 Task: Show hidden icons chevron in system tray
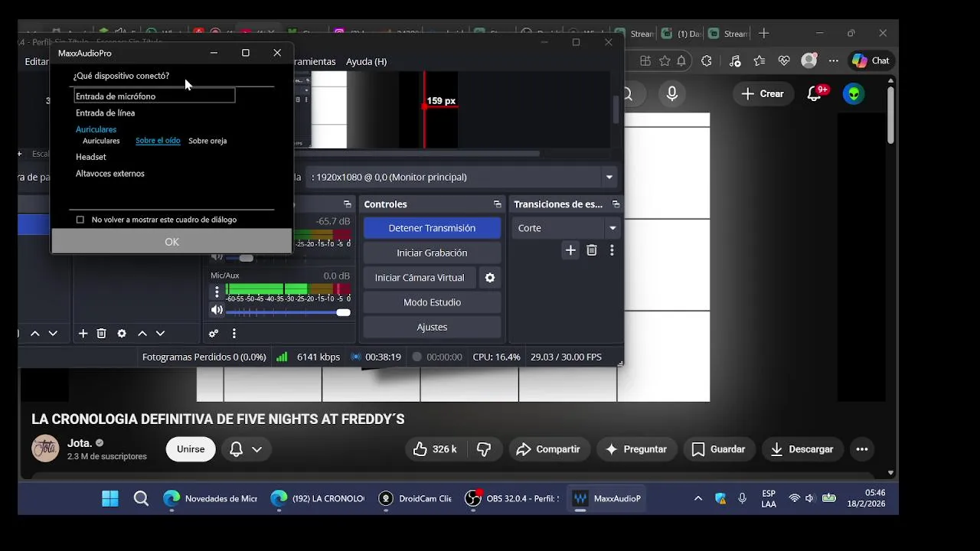pos(697,498)
